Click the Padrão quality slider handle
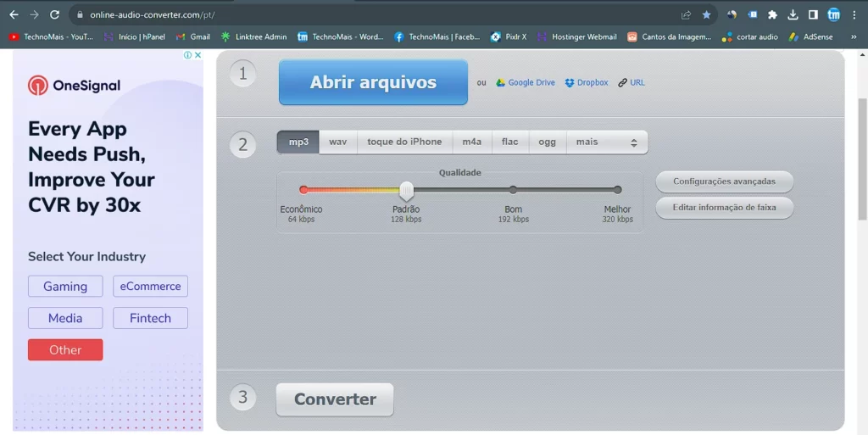 pyautogui.click(x=406, y=191)
